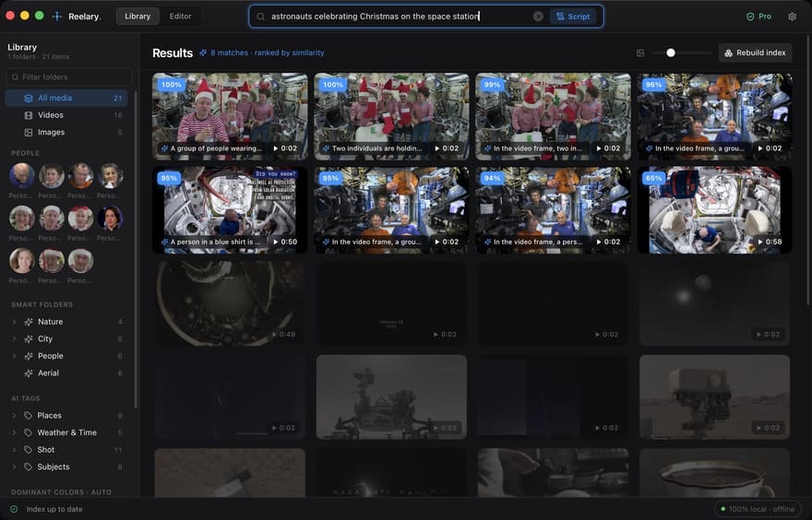The width and height of the screenshot is (812, 520).
Task: Click the Results heading
Action: click(173, 53)
